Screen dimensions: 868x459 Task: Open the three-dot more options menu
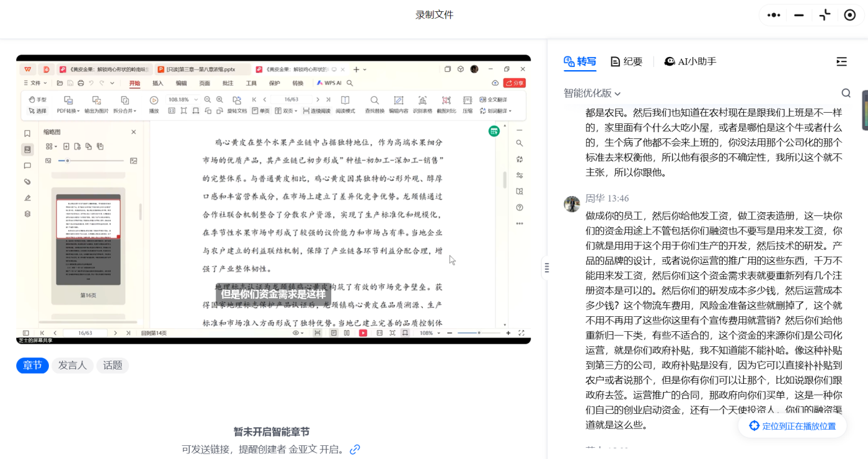(773, 15)
